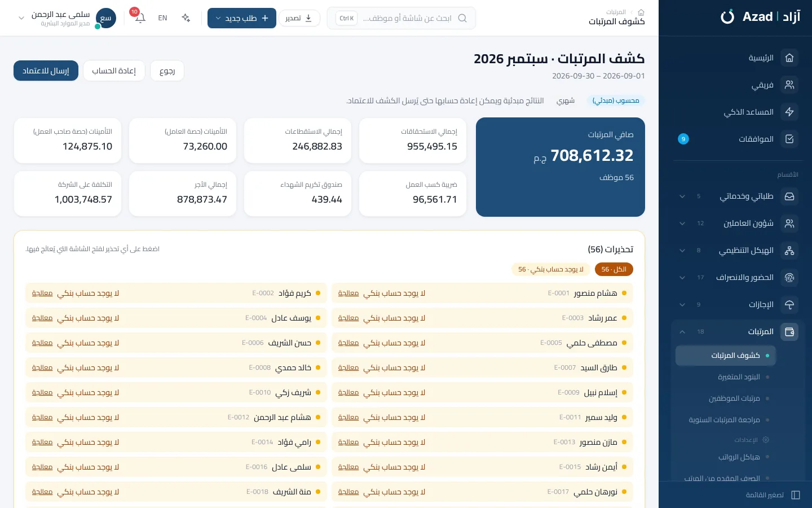Click ضريبة كسب العمل card value 96,561.71
Image resolution: width=812 pixels, height=508 pixels.
click(x=435, y=199)
